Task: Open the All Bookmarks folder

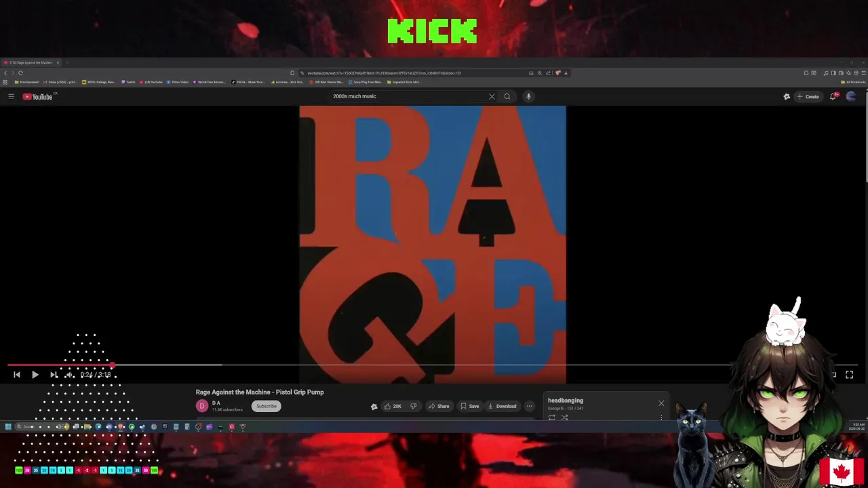Action: [x=854, y=82]
